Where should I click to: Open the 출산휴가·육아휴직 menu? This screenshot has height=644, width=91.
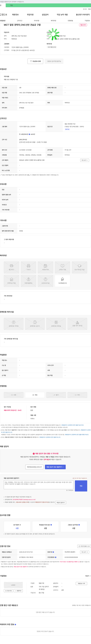click(x=83, y=15)
